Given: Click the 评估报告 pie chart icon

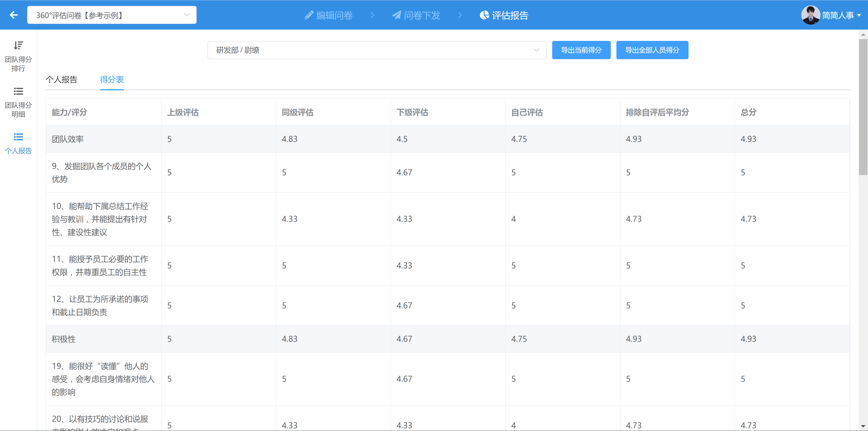Looking at the screenshot, I should coord(484,15).
